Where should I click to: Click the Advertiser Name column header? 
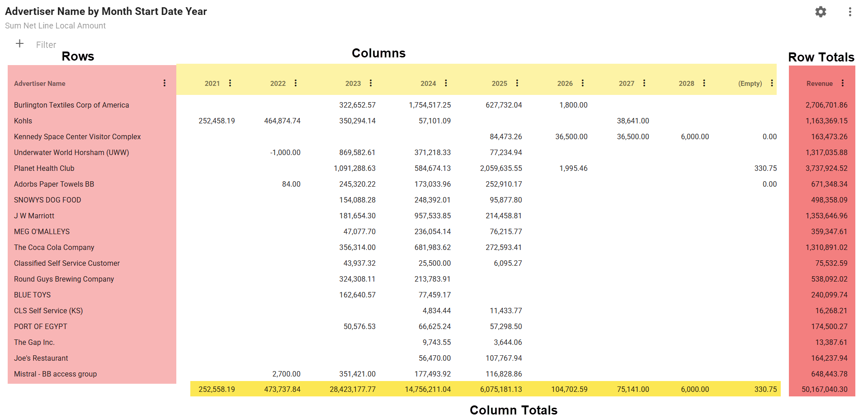click(40, 84)
